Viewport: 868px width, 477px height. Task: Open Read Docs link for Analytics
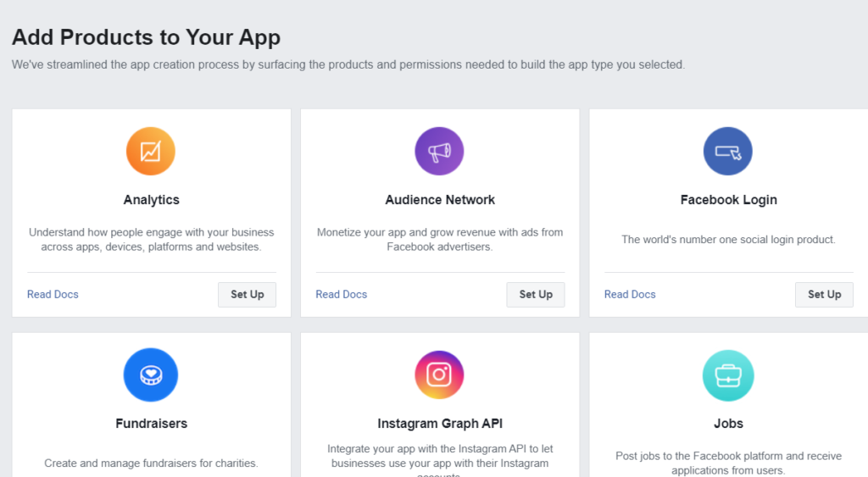click(x=53, y=294)
